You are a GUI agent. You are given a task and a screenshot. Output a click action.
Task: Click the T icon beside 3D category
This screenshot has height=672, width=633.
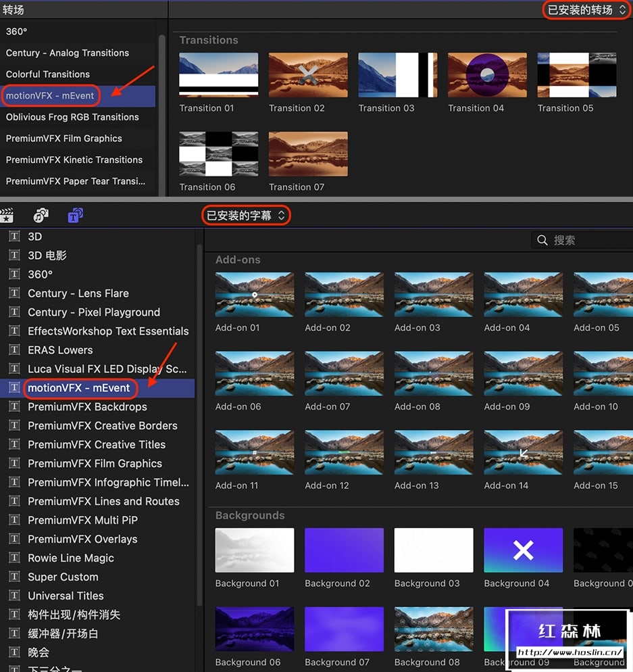(x=14, y=236)
